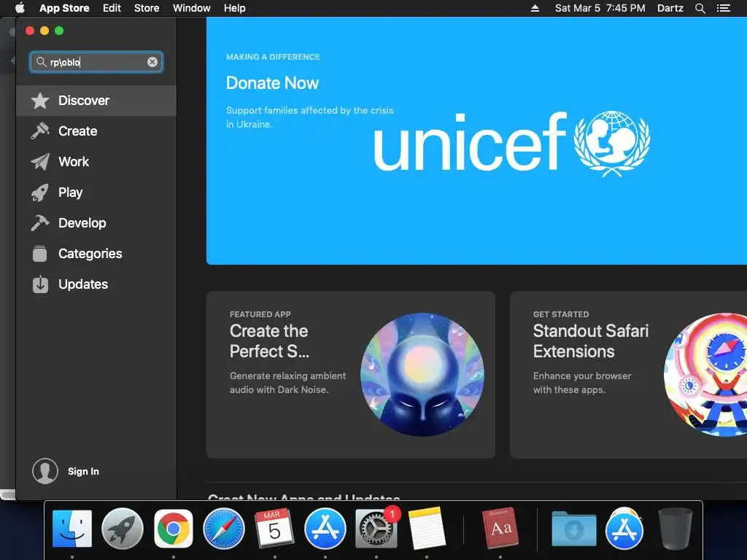747x560 pixels.
Task: Select the Play label in sidebar
Action: 71,192
